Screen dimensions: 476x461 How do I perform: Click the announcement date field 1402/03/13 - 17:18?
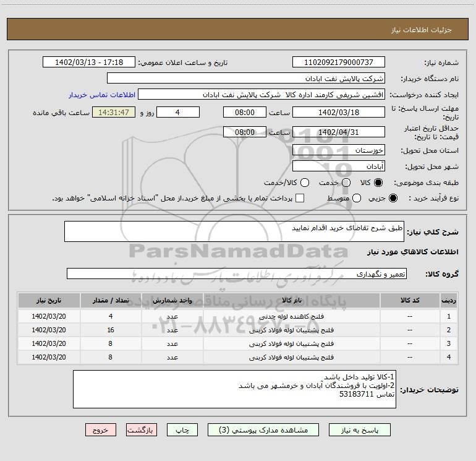(x=89, y=62)
